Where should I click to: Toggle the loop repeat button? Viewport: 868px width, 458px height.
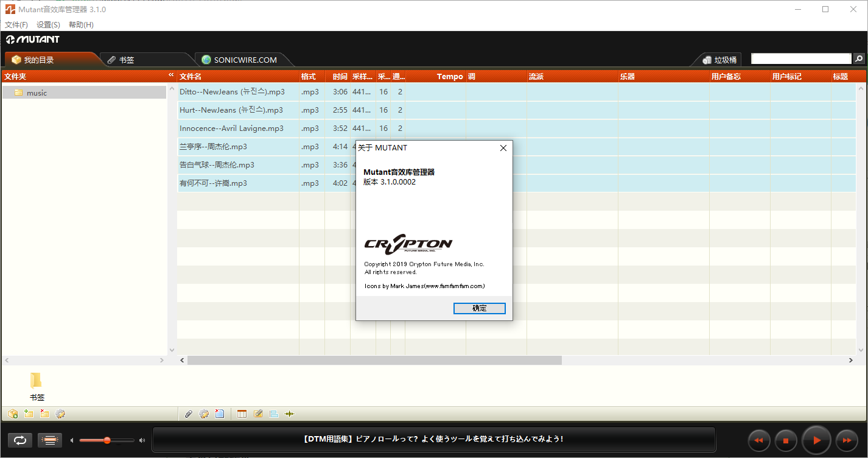point(20,440)
